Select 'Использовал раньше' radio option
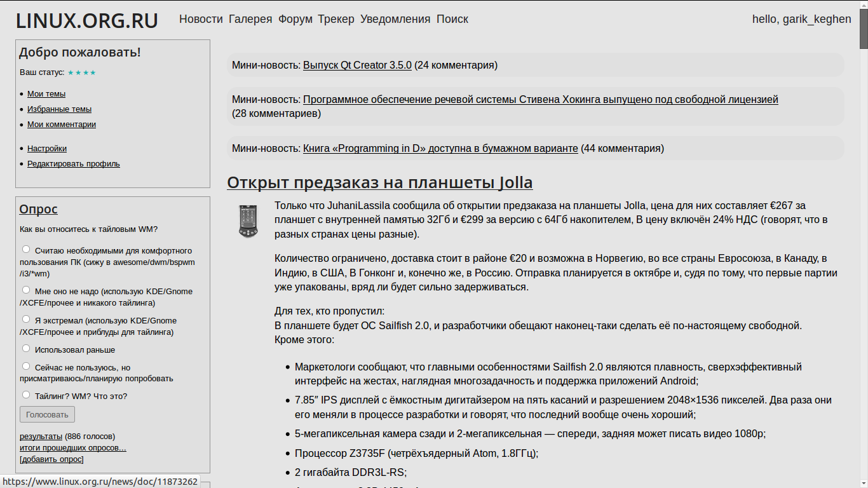 pyautogui.click(x=26, y=349)
